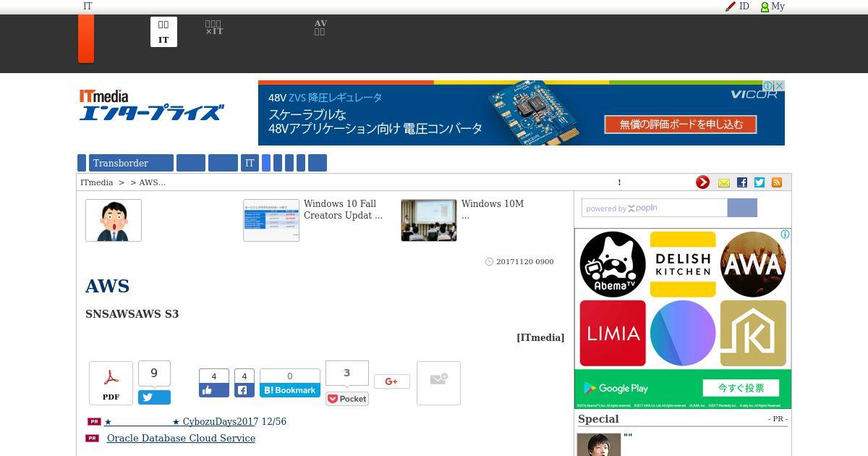The image size is (868, 456).
Task: Focus the popIn search input field
Action: [655, 208]
